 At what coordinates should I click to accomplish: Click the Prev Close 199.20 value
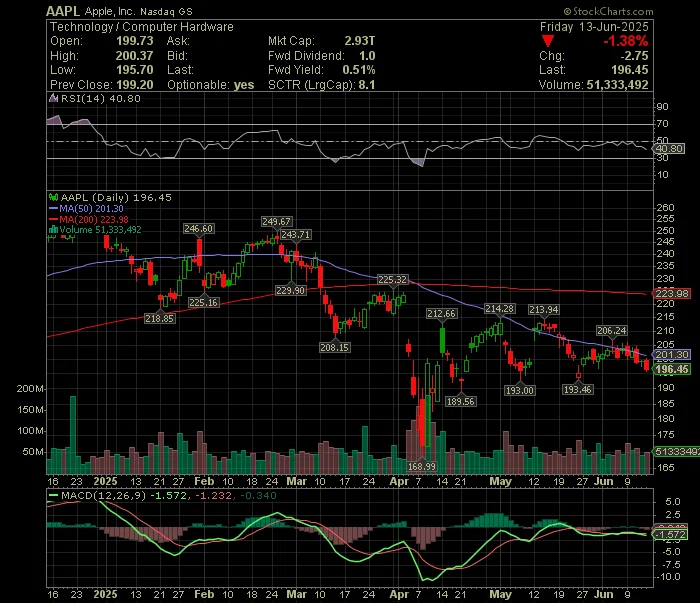click(x=134, y=85)
